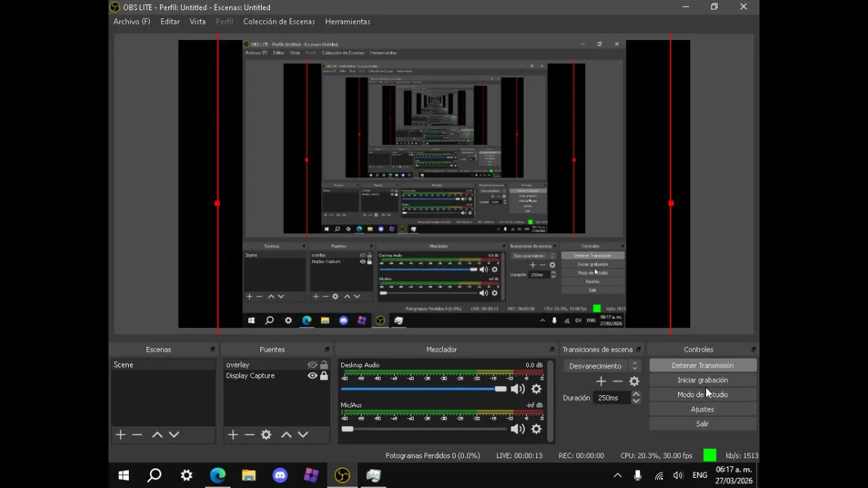Decrease Duración value with down arrow
Screen dimensions: 868x488
click(636, 401)
